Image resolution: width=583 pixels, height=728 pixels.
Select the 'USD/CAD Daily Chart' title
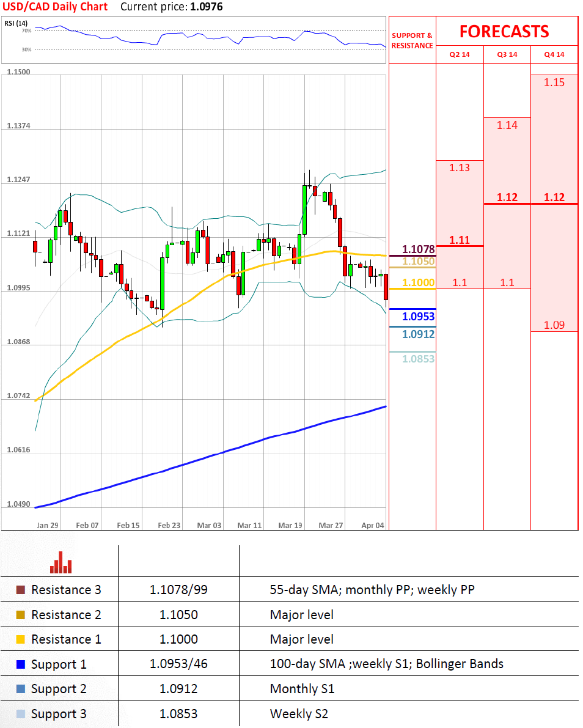[x=55, y=7]
